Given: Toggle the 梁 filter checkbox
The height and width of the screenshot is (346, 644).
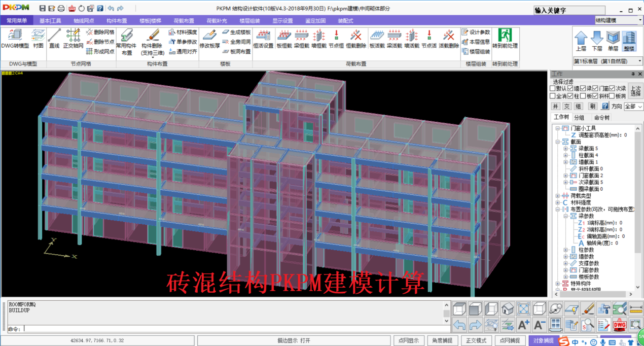Looking at the screenshot, I should [583, 89].
